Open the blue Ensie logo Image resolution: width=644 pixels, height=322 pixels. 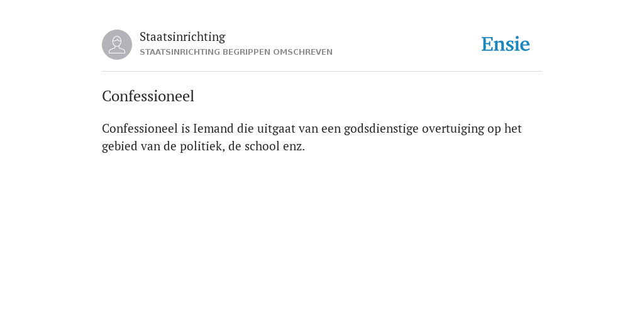coord(506,44)
